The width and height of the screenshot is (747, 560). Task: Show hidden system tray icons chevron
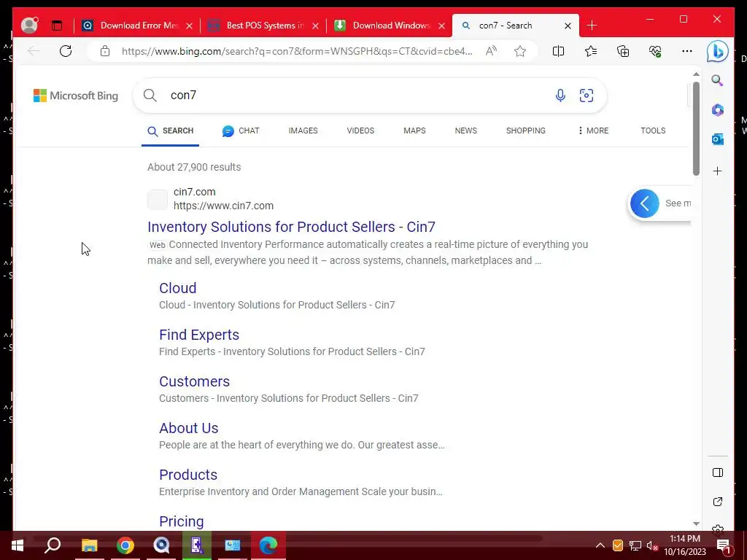click(600, 545)
